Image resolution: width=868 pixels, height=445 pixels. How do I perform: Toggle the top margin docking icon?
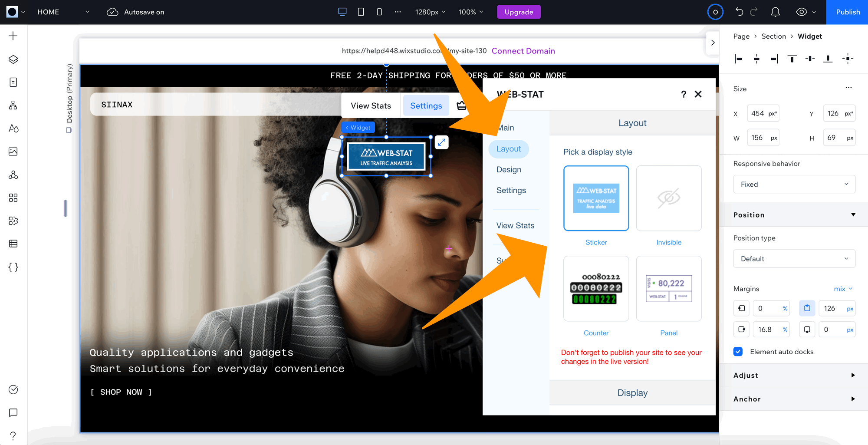point(807,308)
